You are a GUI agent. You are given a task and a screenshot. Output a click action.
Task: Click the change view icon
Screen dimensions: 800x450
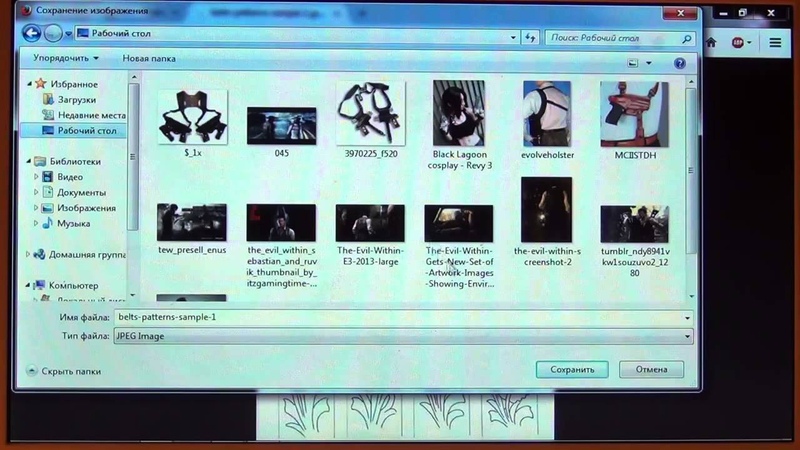[633, 63]
